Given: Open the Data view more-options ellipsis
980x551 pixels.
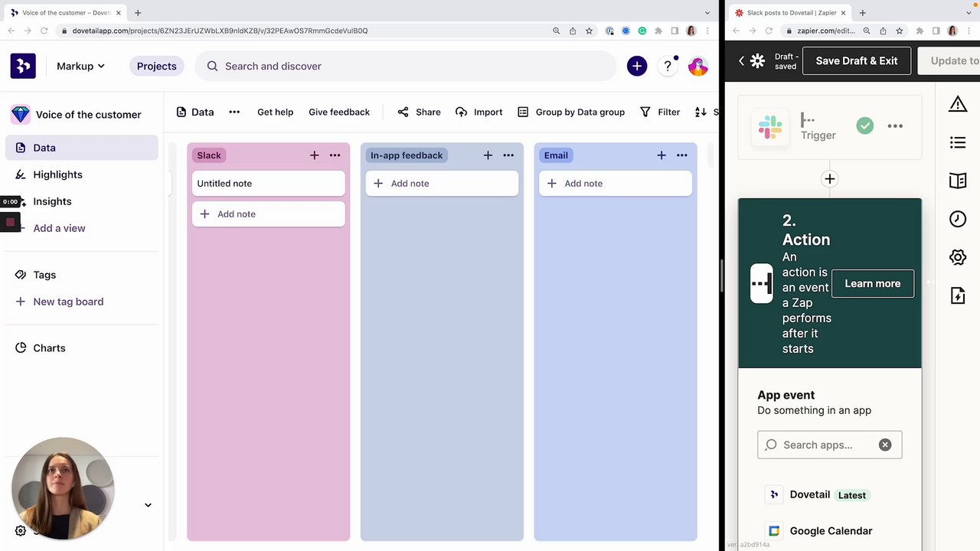Looking at the screenshot, I should click(x=234, y=112).
